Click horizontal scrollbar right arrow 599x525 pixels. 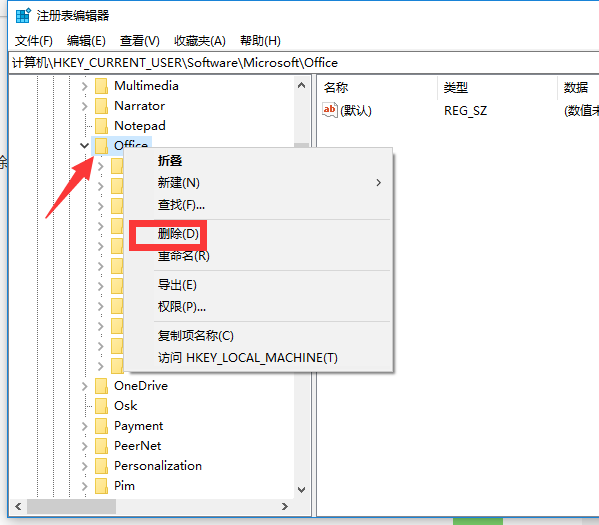coord(285,507)
